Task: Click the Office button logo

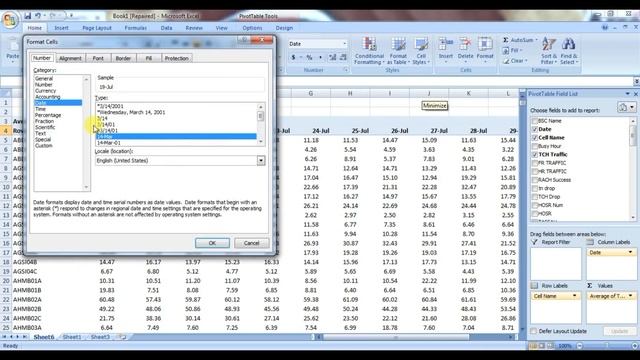Action: point(10,20)
